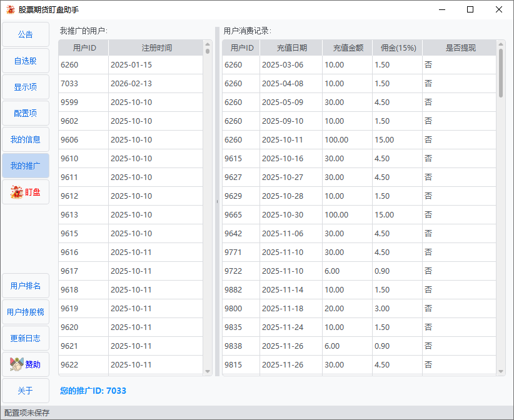
Task: Click 用户ID header in promoted users table
Action: click(84, 48)
